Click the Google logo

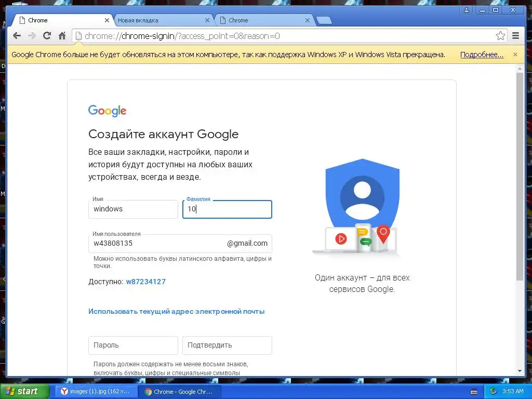tap(107, 111)
